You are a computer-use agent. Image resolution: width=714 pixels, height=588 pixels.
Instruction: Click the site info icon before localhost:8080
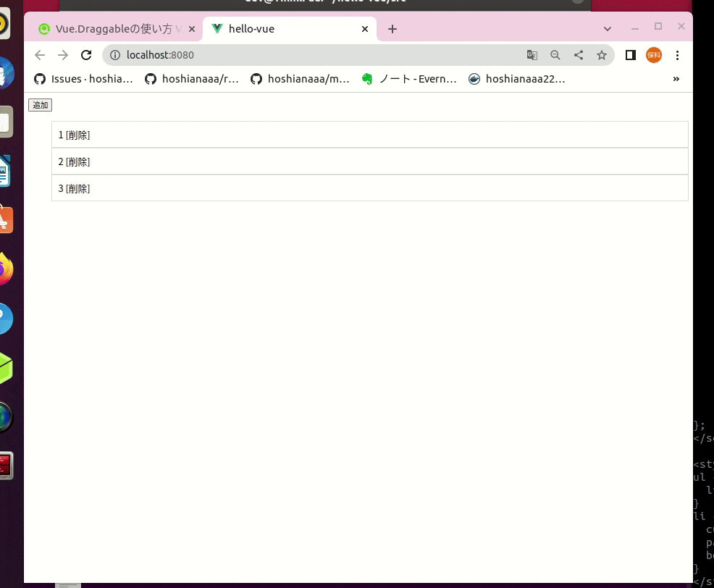[114, 54]
